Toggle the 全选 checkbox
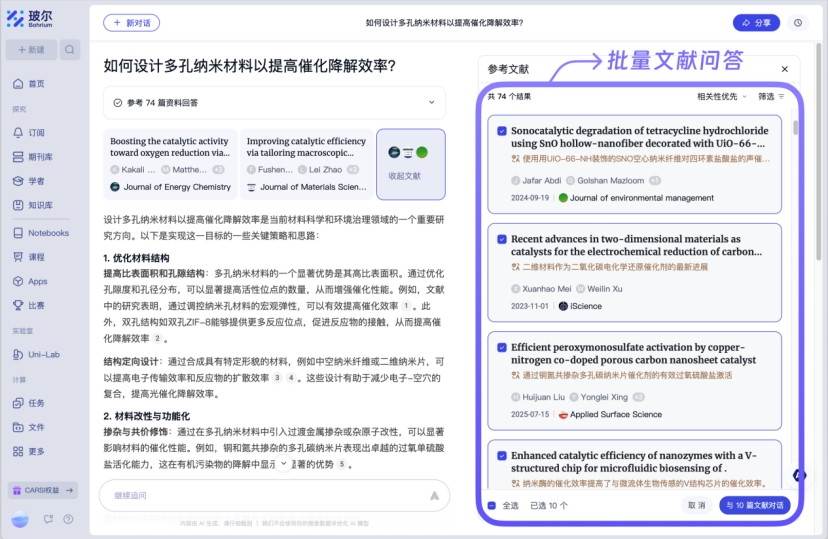Screen dimensions: 828x539 pos(492,505)
